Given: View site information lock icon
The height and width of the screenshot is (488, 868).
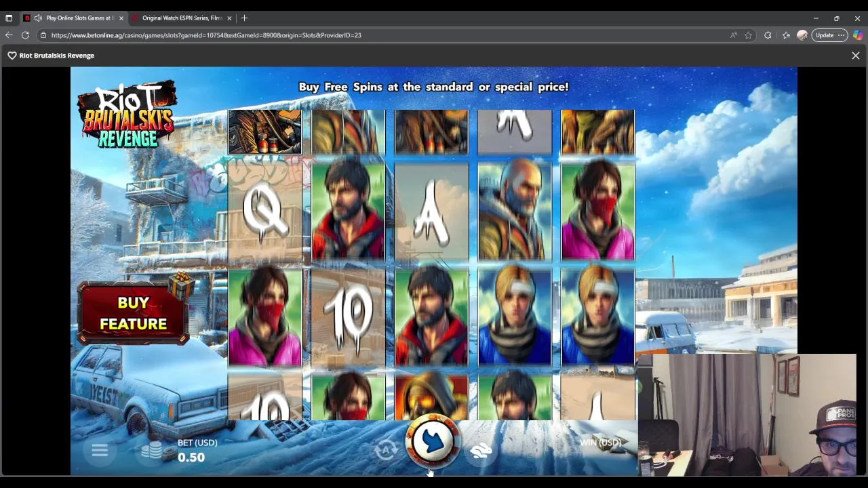Looking at the screenshot, I should tap(43, 35).
